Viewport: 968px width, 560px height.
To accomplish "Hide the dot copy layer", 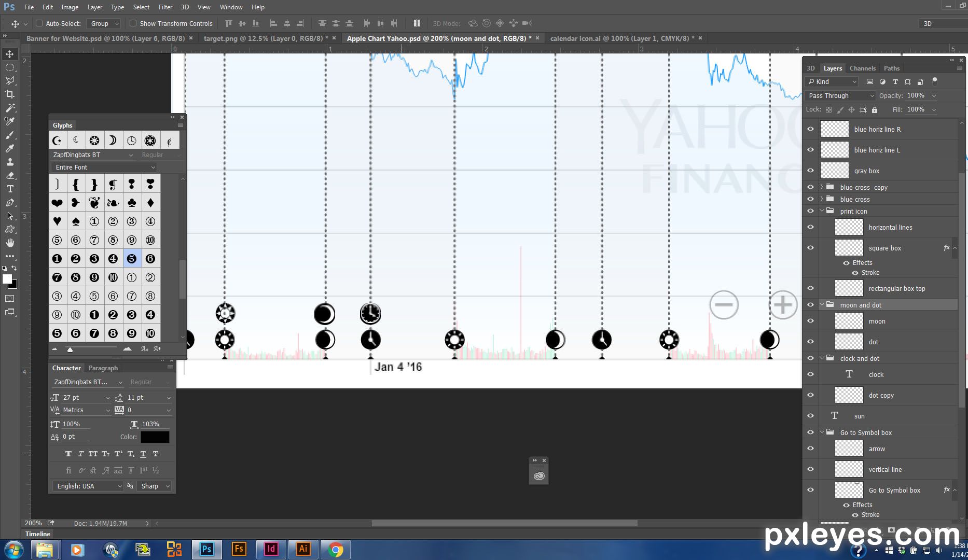I will pyautogui.click(x=810, y=395).
